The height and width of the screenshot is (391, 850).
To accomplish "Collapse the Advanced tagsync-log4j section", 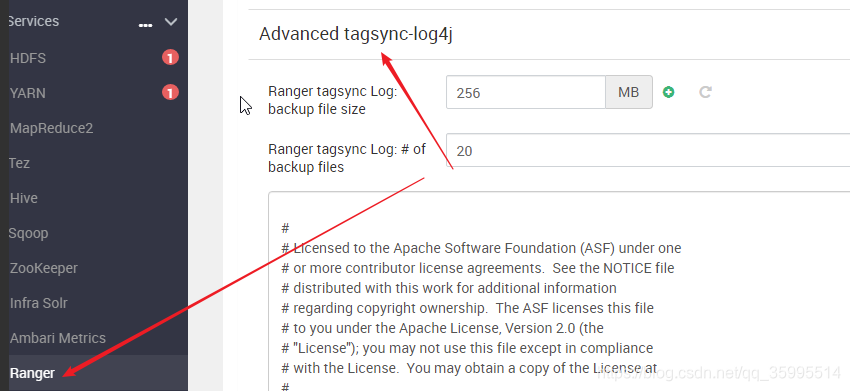I will [356, 34].
